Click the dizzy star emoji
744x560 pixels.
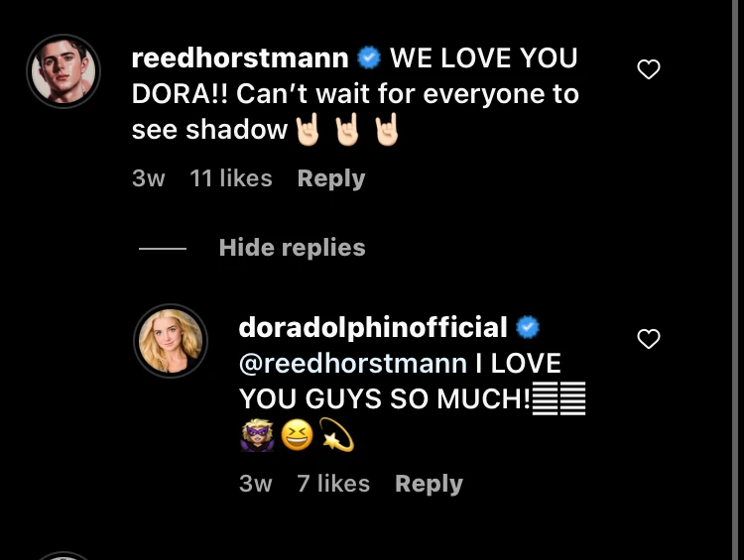coord(336,436)
